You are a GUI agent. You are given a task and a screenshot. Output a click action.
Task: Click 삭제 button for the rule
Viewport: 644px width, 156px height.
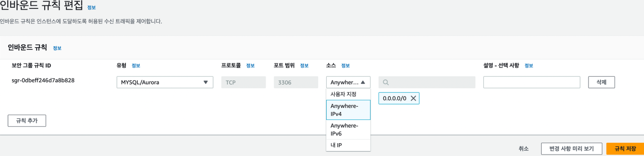pos(601,82)
